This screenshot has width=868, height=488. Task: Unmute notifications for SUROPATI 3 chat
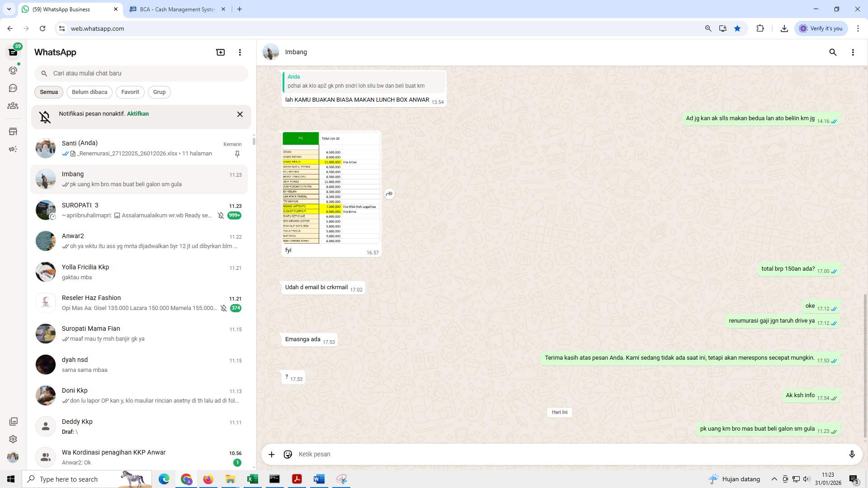tap(221, 216)
